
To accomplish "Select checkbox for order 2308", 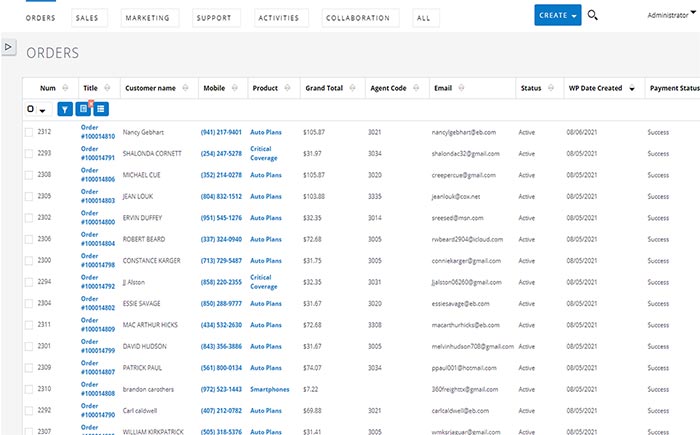I will (29, 175).
